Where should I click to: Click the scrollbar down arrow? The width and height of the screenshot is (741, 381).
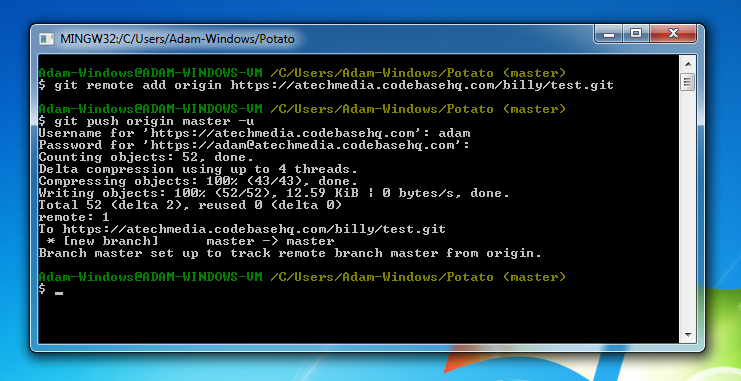pyautogui.click(x=688, y=335)
